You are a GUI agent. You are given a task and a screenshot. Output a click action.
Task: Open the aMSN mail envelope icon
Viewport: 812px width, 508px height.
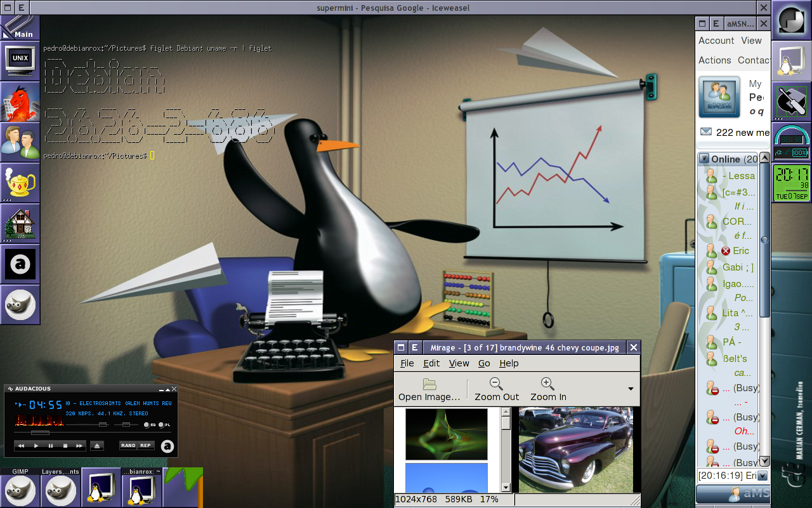pyautogui.click(x=706, y=132)
